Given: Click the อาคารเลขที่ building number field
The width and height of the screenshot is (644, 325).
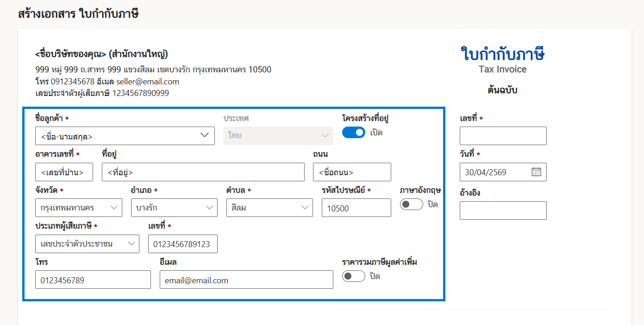Looking at the screenshot, I should pyautogui.click(x=64, y=172).
